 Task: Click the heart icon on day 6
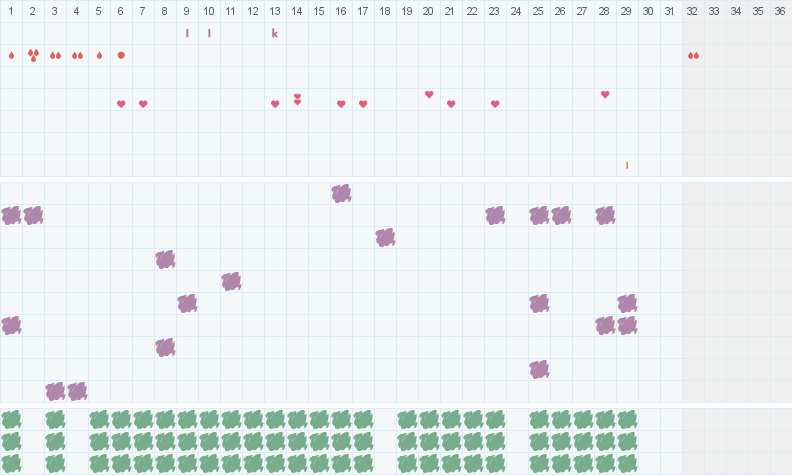[121, 104]
